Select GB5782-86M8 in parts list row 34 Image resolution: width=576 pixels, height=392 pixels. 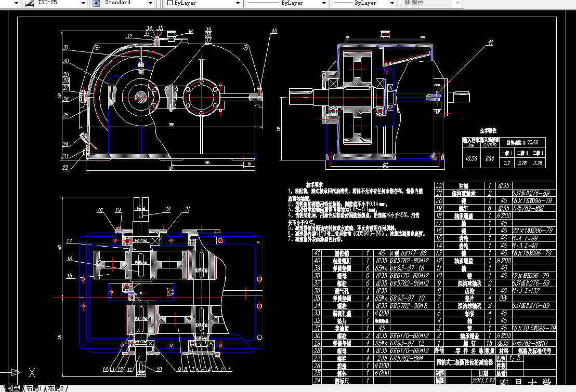click(409, 305)
